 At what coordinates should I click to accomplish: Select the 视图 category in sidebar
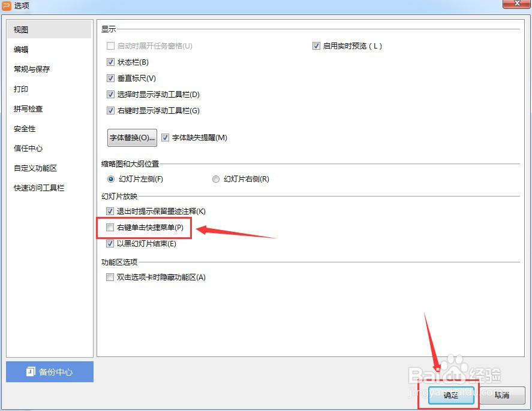49,29
